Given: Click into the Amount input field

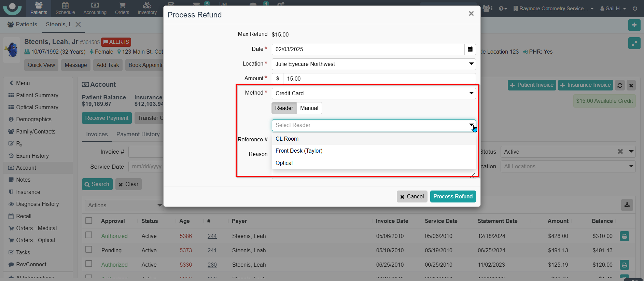Looking at the screenshot, I should click(x=379, y=79).
